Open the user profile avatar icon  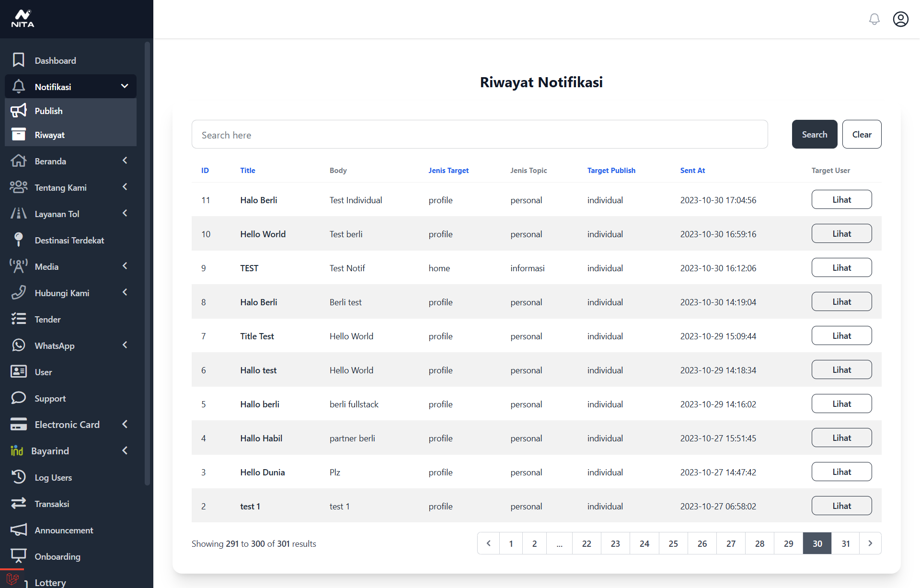click(900, 19)
